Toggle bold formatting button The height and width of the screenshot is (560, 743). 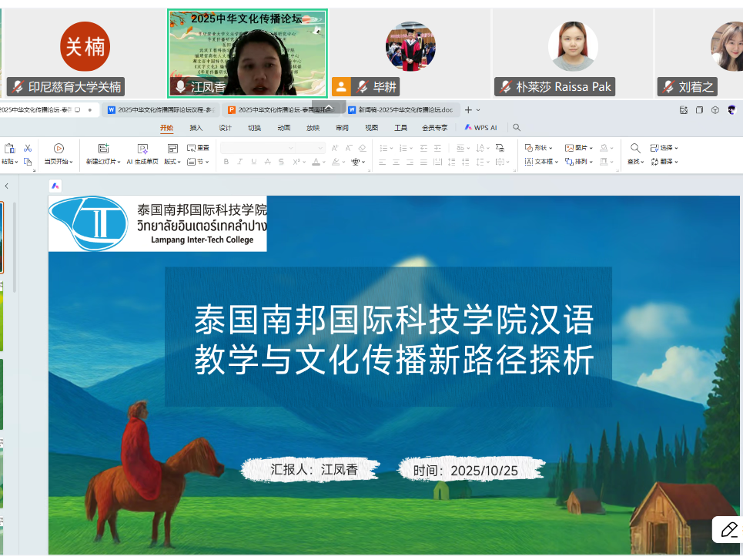[226, 162]
